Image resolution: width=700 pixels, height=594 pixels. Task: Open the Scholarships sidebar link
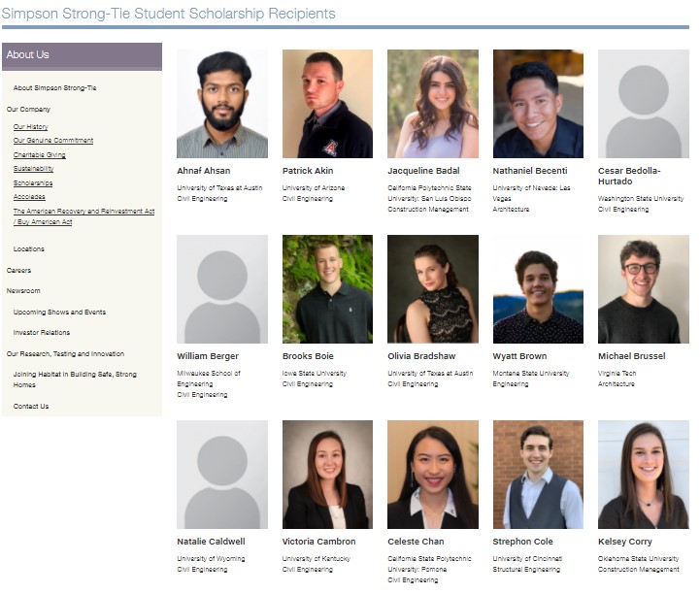point(33,183)
